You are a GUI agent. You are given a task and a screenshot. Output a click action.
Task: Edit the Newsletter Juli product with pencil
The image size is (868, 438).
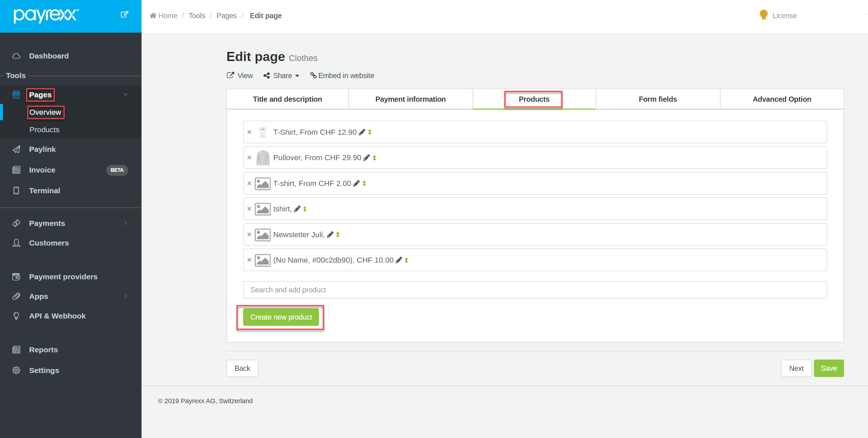(x=330, y=235)
